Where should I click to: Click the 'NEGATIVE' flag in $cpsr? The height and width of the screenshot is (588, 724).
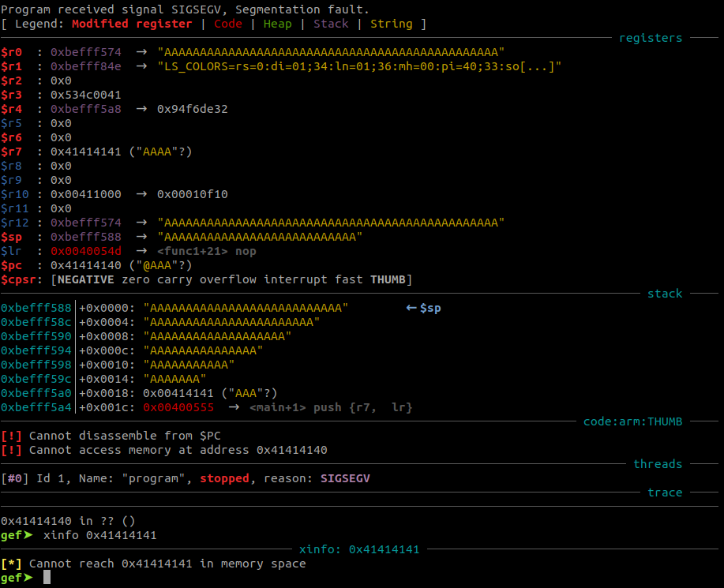coord(85,279)
